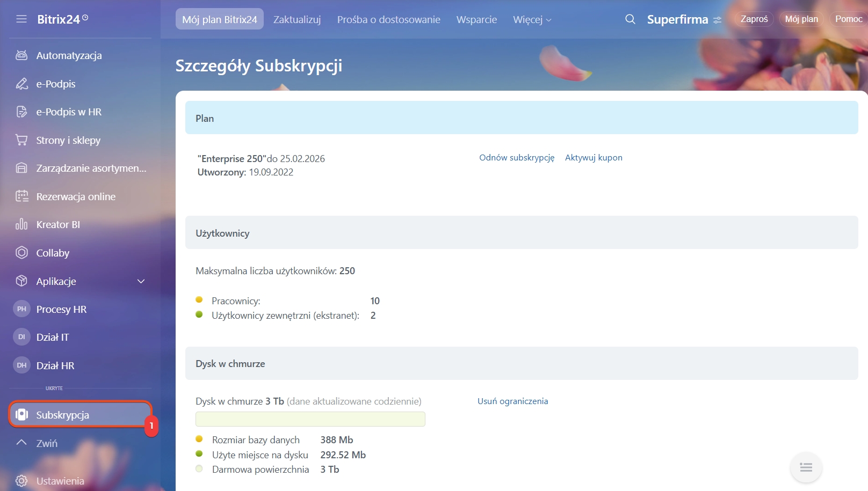868x491 pixels.
Task: Click the Automatyzacja robot icon
Action: 21,55
